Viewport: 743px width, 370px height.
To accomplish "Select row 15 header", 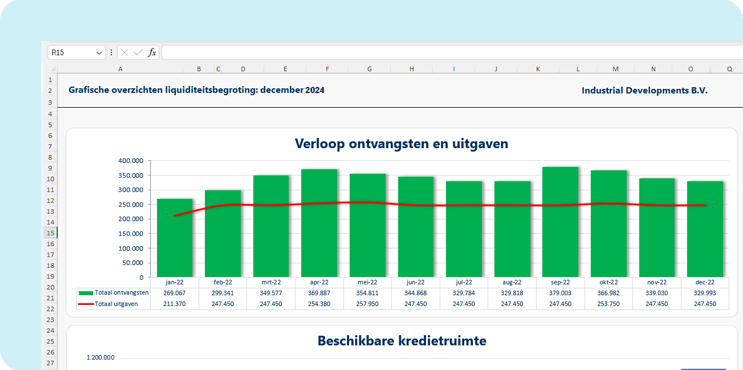I will 50,233.
